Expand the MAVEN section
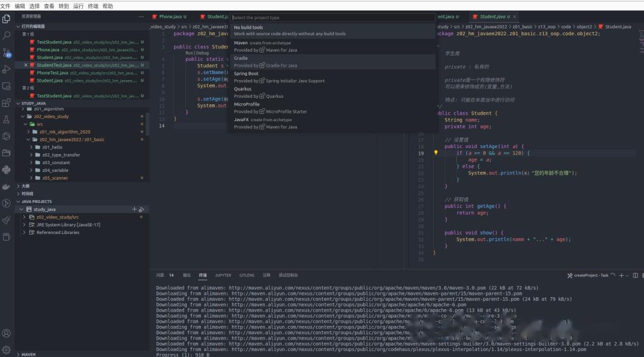Screen dimensions: 644x357 click(18, 354)
